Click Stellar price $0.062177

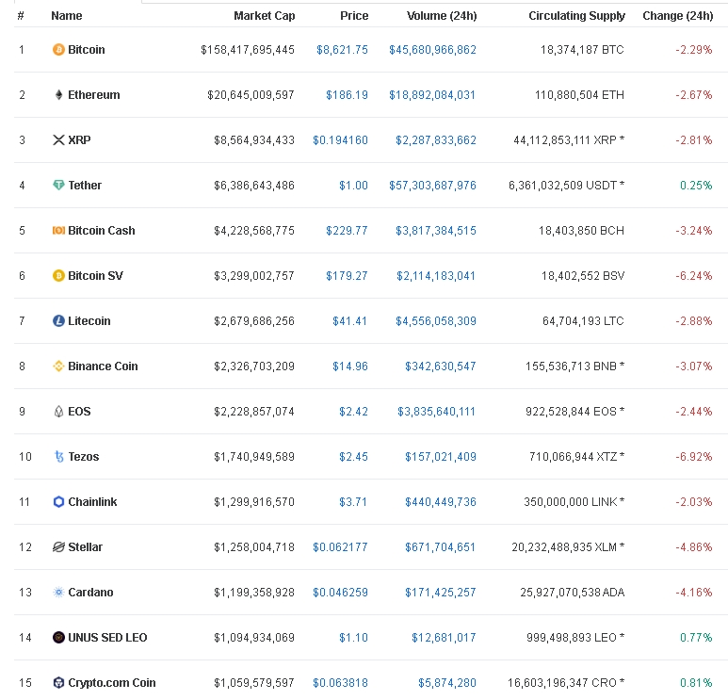pos(340,546)
